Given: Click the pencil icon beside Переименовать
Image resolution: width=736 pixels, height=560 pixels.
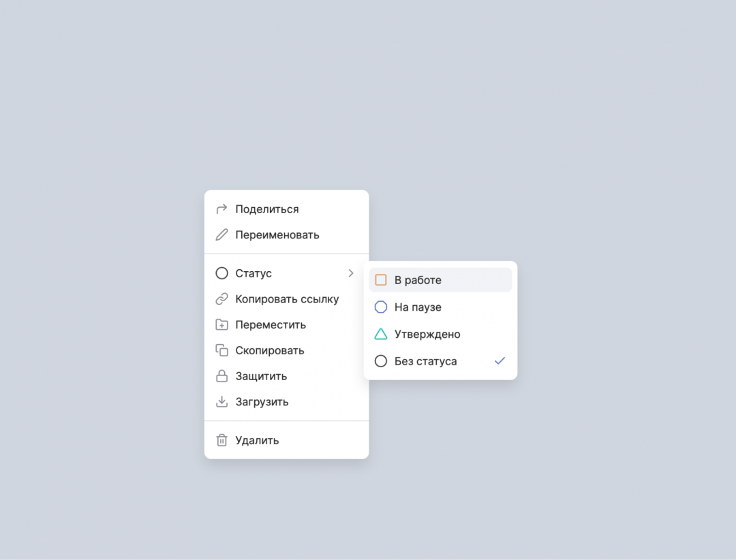Looking at the screenshot, I should click(x=221, y=235).
